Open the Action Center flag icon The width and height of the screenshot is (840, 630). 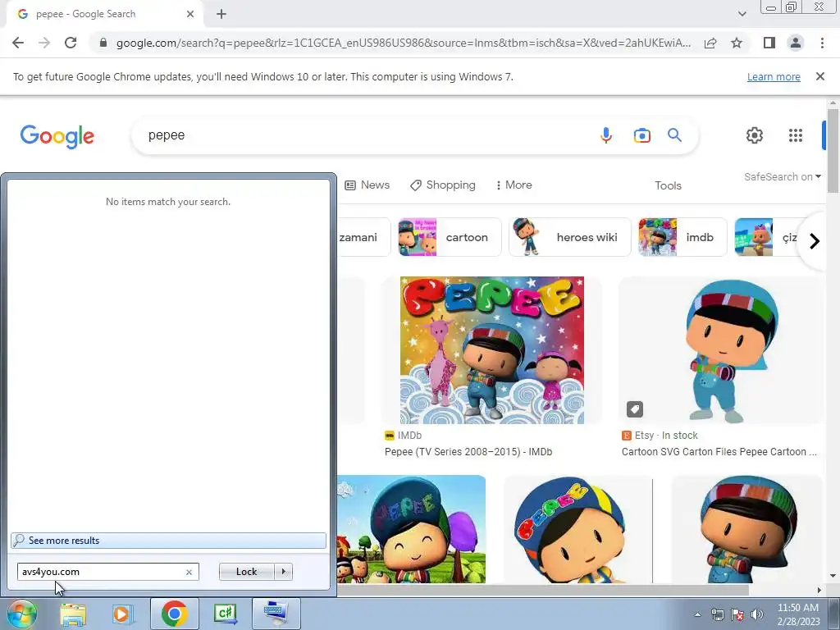(x=737, y=614)
